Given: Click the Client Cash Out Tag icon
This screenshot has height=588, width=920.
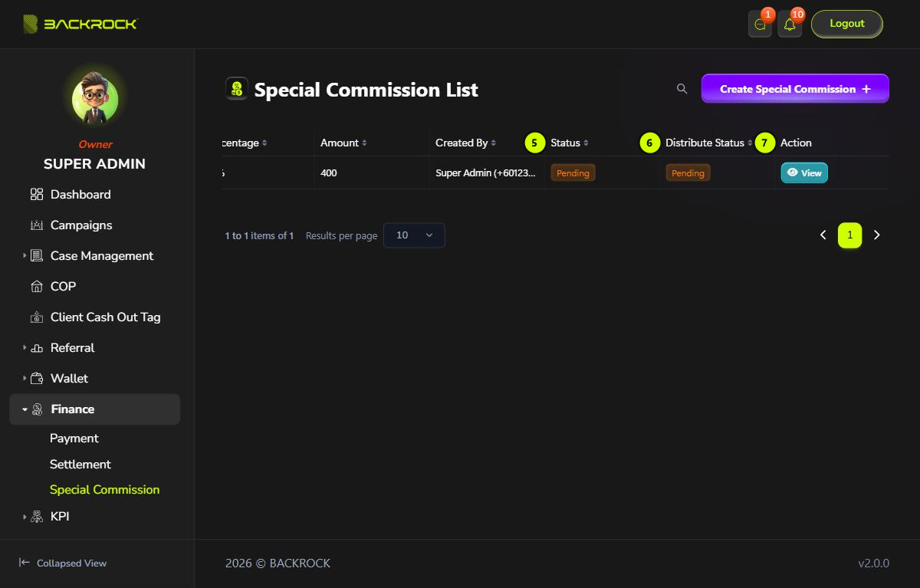Looking at the screenshot, I should [x=37, y=317].
